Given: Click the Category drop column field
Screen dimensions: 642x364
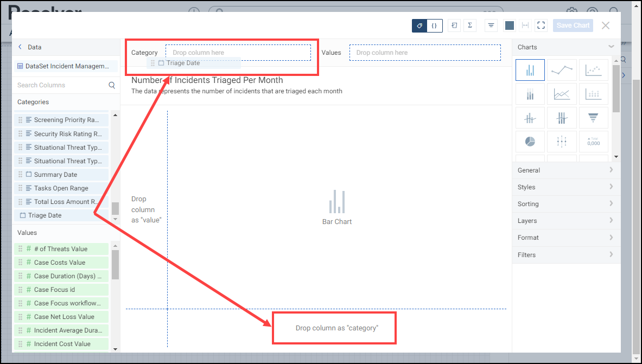Looking at the screenshot, I should tap(238, 53).
